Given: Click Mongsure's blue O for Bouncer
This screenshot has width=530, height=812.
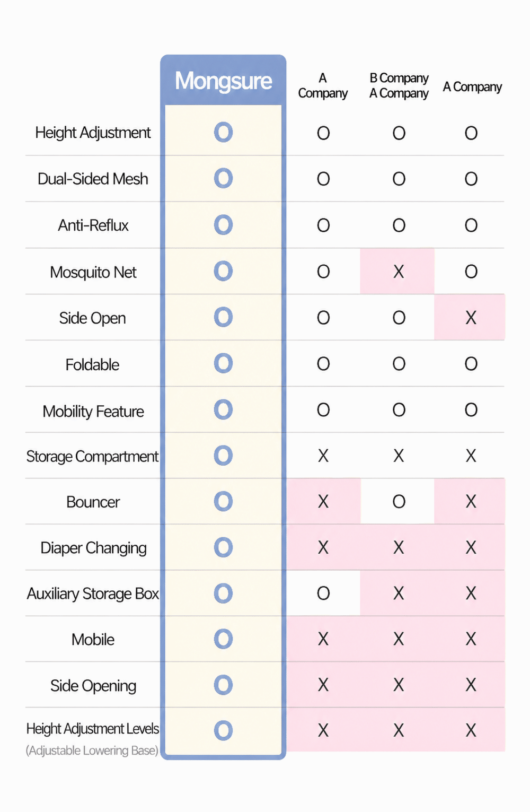Looking at the screenshot, I should (x=223, y=501).
